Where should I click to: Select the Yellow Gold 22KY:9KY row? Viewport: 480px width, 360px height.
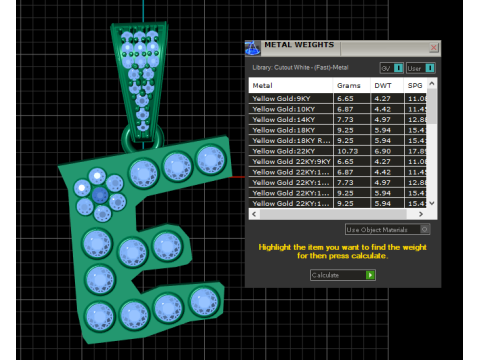tap(338, 161)
